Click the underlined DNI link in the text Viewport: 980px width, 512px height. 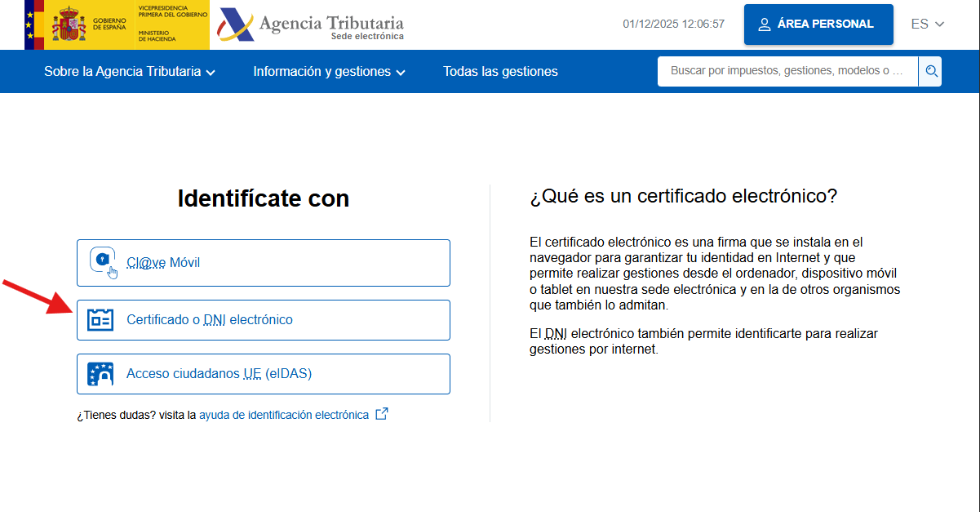555,332
